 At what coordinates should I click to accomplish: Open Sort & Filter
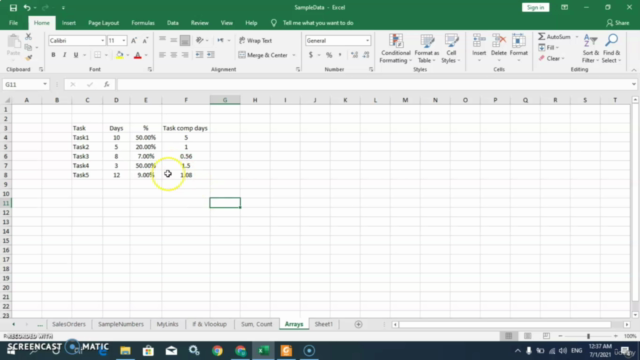(x=591, y=49)
